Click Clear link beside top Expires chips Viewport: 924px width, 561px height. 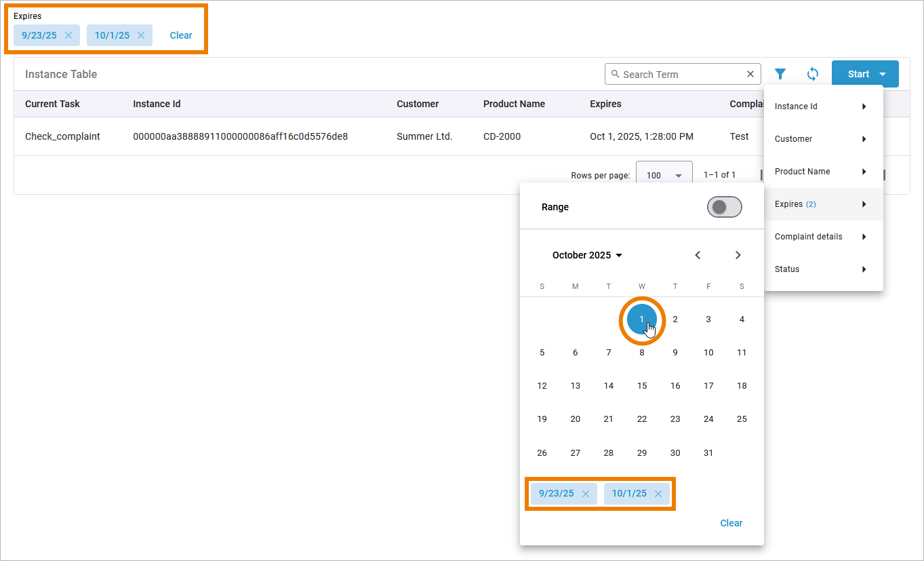[181, 35]
